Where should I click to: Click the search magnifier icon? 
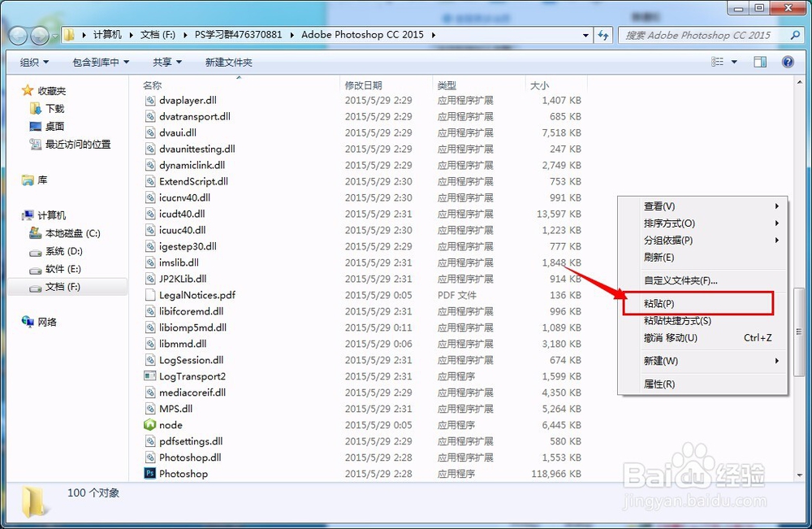pos(795,35)
